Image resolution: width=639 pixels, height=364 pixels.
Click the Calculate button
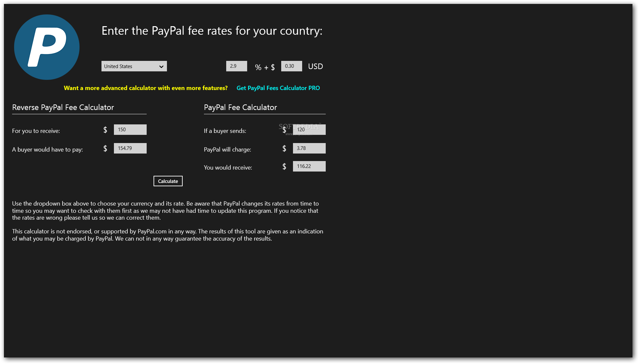(x=168, y=181)
